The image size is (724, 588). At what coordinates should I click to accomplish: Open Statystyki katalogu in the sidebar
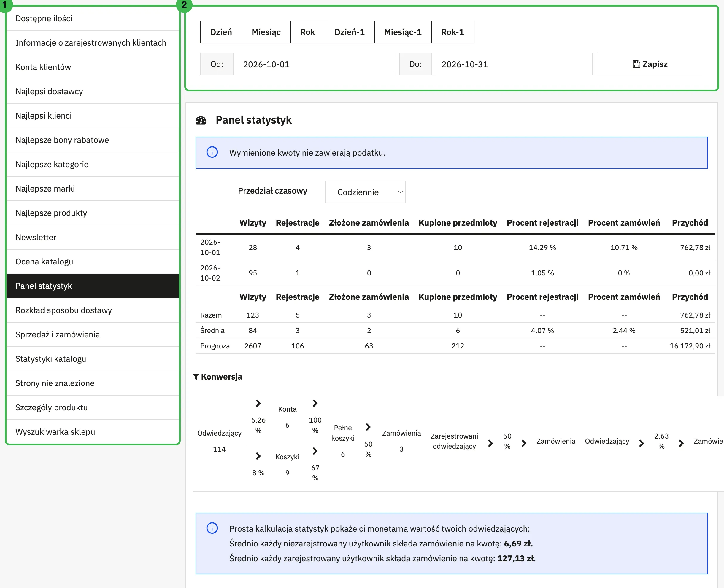pos(93,359)
